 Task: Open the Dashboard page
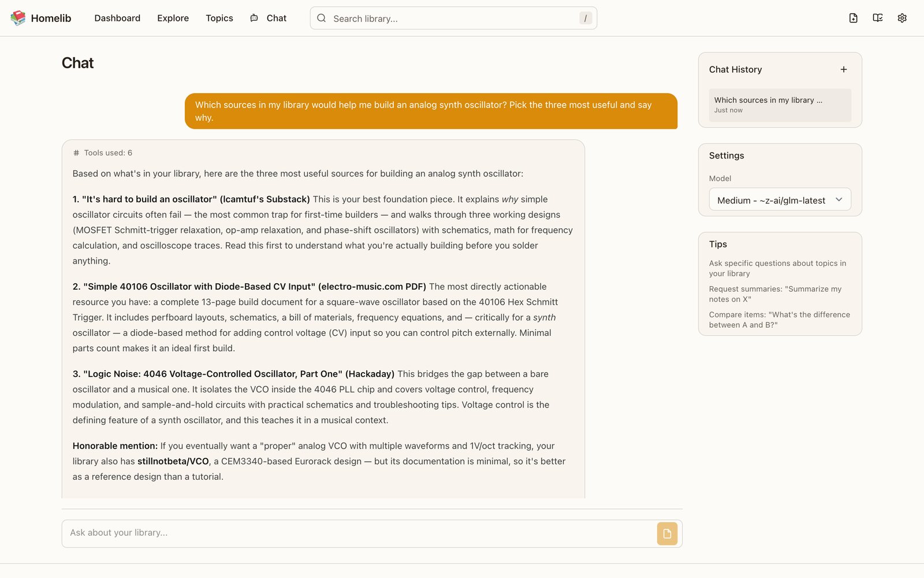click(117, 18)
